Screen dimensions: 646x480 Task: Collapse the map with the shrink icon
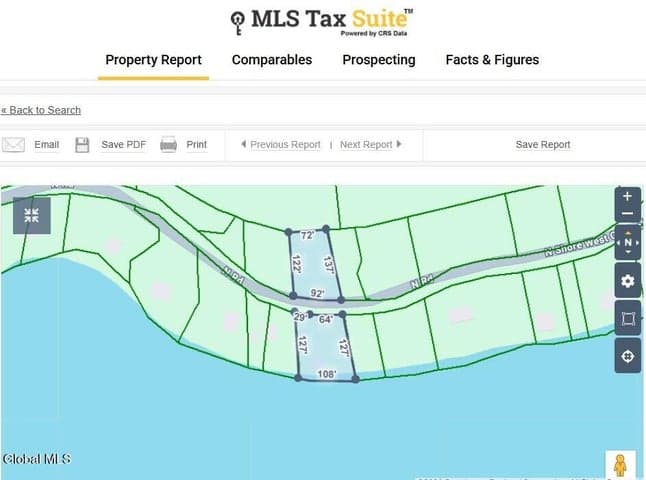pos(32,215)
